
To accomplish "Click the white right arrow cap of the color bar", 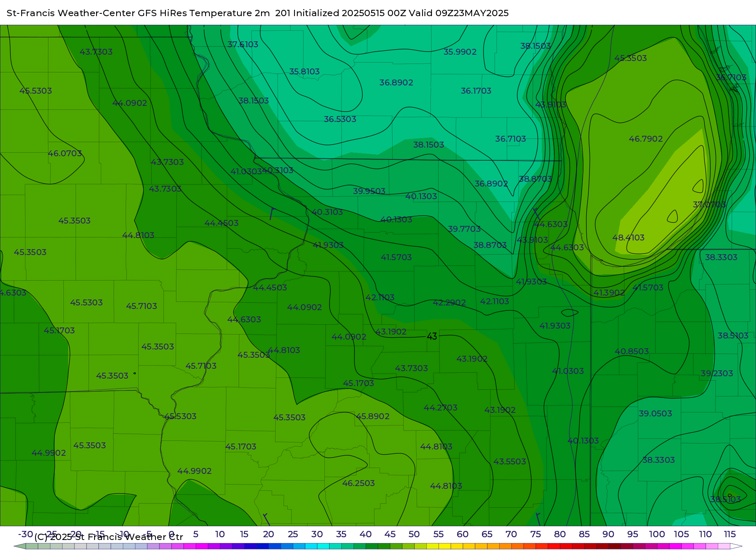I will pyautogui.click(x=736, y=546).
